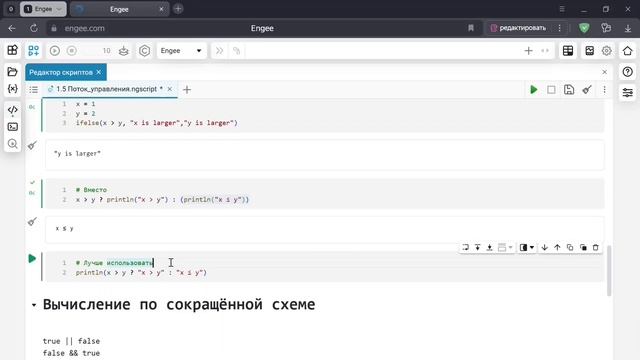Image resolution: width=640 pixels, height=360 pixels.
Task: Stop script execution square button
Action: click(x=551, y=90)
